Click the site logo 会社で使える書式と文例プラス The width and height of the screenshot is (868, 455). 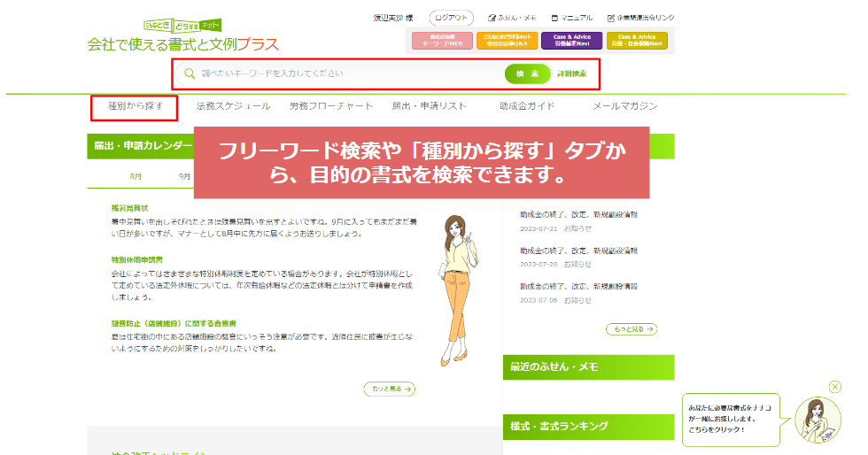pos(182,43)
